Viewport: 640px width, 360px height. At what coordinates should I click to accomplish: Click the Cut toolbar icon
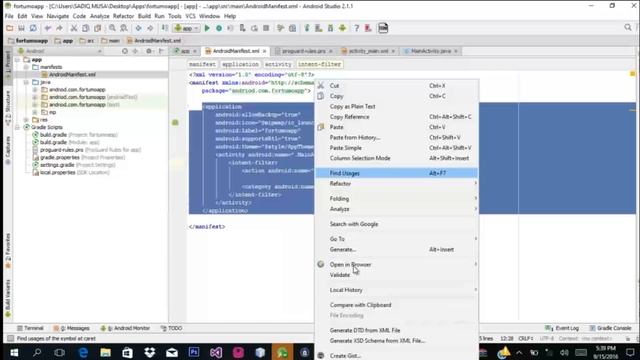tap(74, 28)
